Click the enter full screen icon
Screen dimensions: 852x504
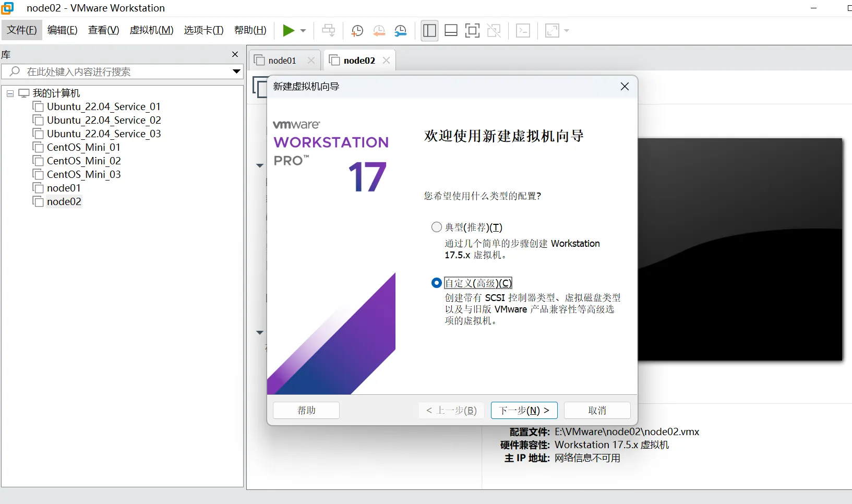(x=472, y=31)
